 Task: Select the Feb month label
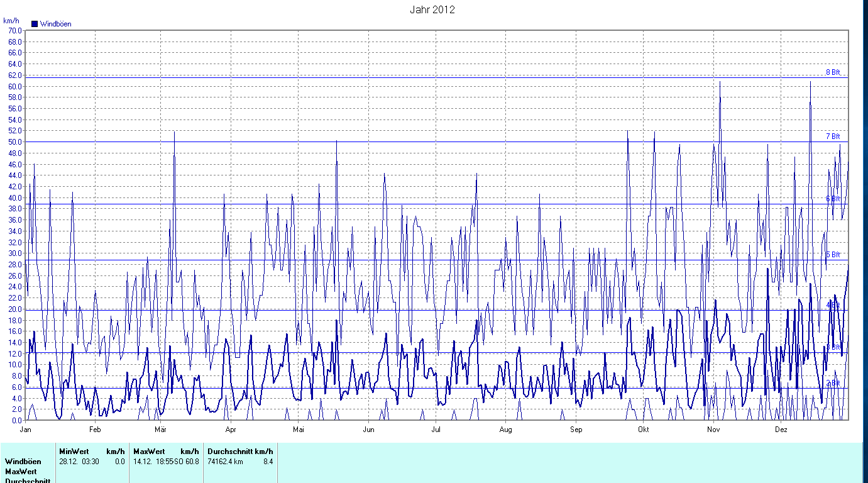(95, 430)
